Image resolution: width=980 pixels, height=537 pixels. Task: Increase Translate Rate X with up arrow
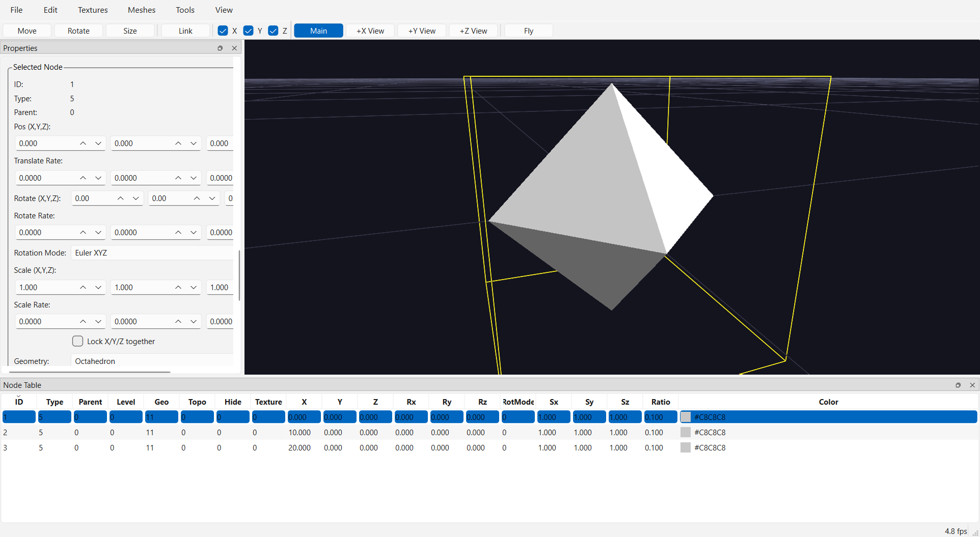tap(83, 178)
